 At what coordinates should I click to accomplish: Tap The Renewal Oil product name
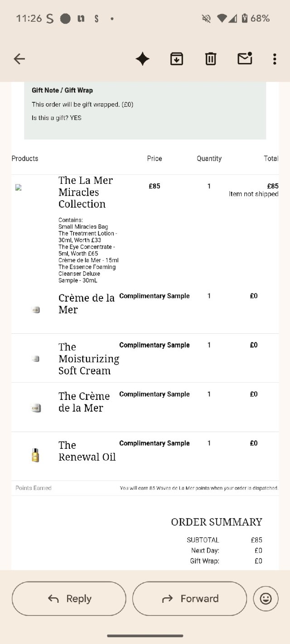[x=87, y=451]
